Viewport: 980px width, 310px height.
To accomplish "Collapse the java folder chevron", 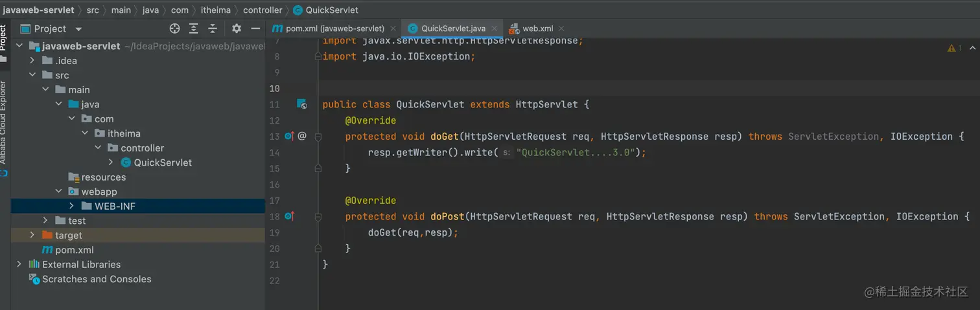I will point(58,104).
